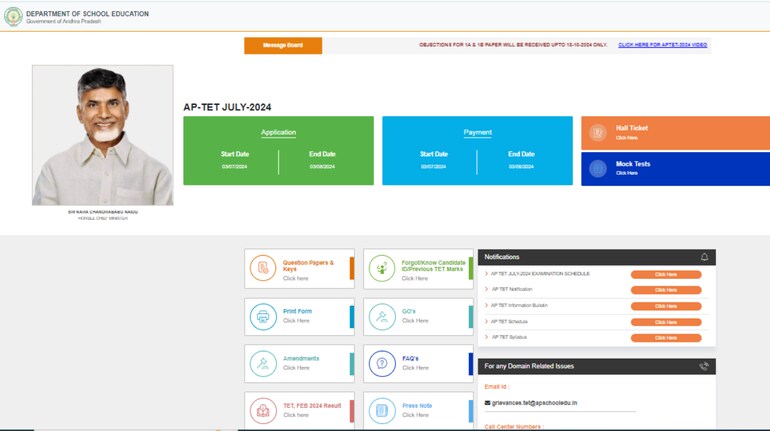Image resolution: width=770 pixels, height=431 pixels.
Task: Select the Application heading in the green panel
Action: 278,132
